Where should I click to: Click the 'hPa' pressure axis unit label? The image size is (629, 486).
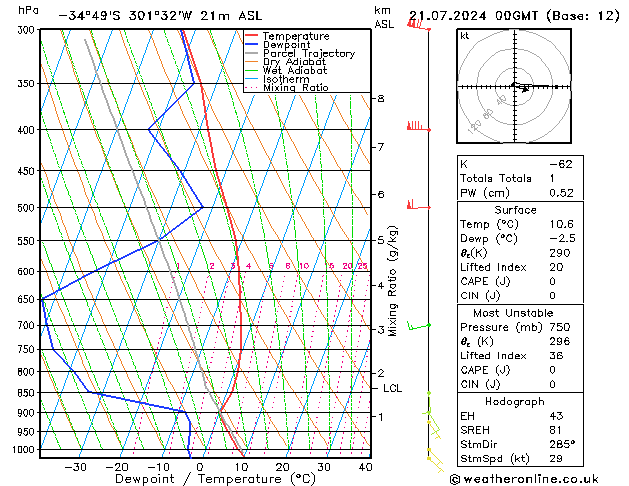pos(28,10)
